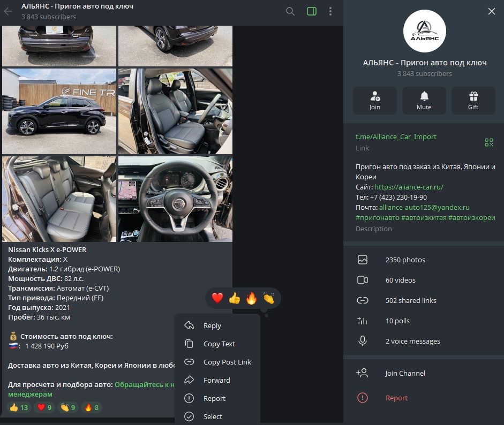Open the three-dot more options menu
The width and height of the screenshot is (504, 425).
click(x=330, y=12)
